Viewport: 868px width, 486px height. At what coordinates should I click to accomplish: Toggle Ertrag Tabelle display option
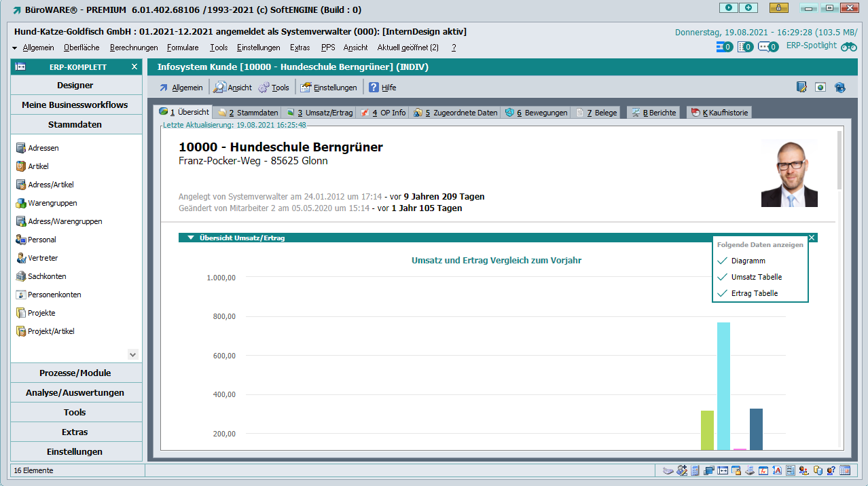722,293
